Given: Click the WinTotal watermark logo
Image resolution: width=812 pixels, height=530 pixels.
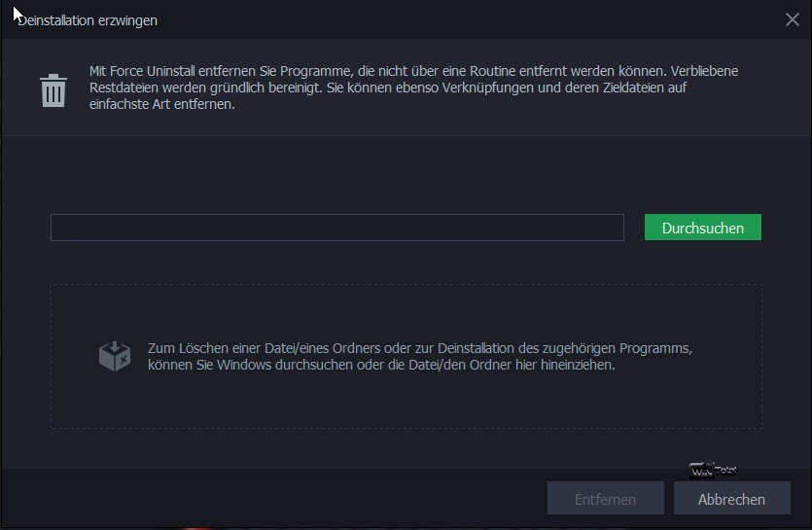Looking at the screenshot, I should 713,471.
